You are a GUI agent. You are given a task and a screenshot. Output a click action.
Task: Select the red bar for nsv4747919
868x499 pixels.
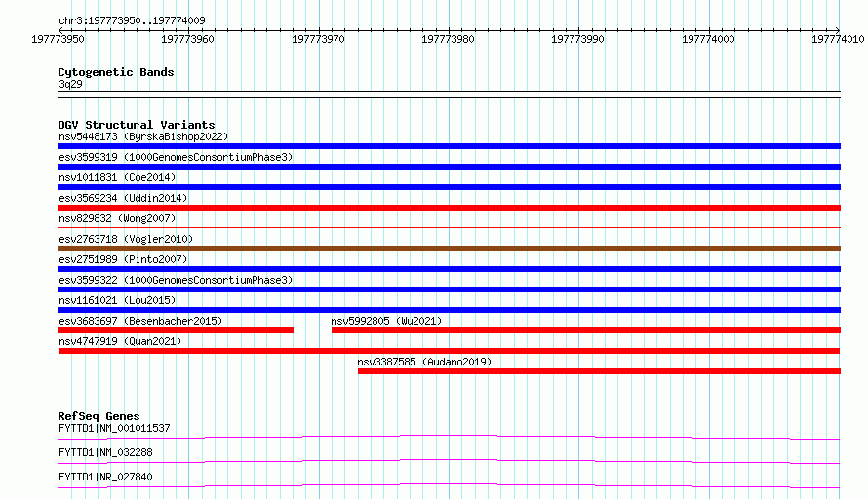point(449,351)
